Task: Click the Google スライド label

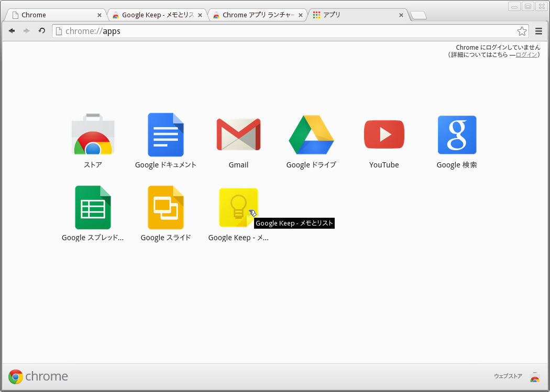Action: 166,238
